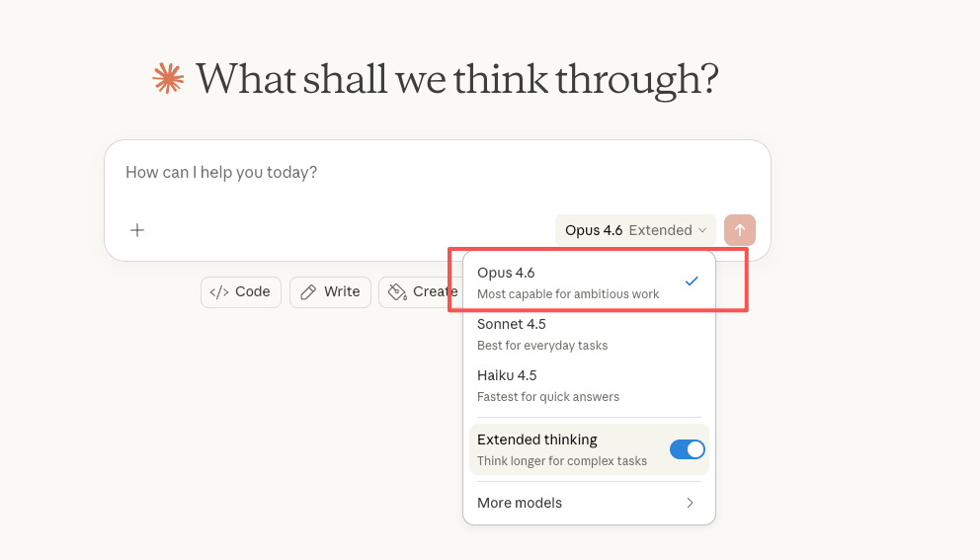980x560 pixels.
Task: Click the 'Extended thinking' row label
Action: tap(537, 440)
